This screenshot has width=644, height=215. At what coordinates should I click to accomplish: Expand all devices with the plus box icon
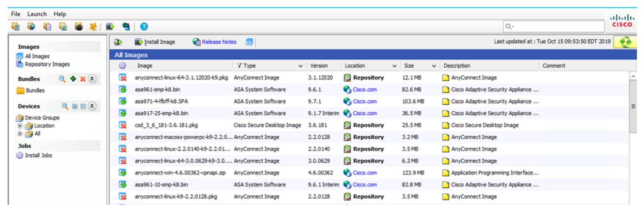point(75,107)
